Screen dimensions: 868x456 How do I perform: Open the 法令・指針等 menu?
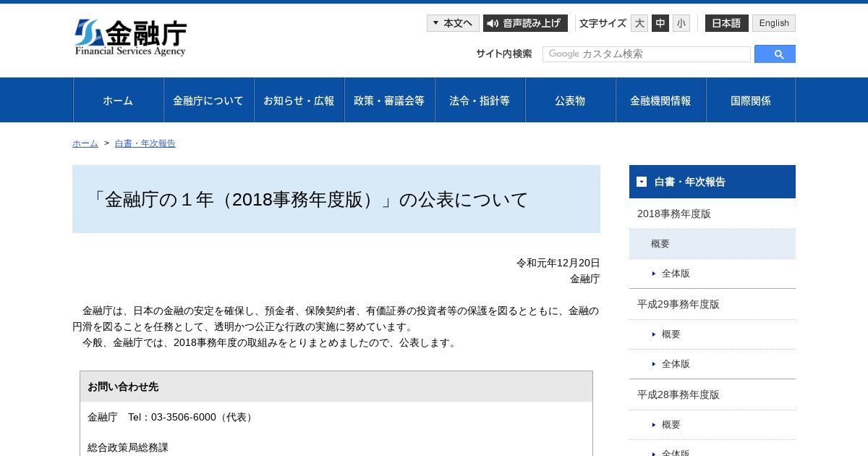coord(480,100)
